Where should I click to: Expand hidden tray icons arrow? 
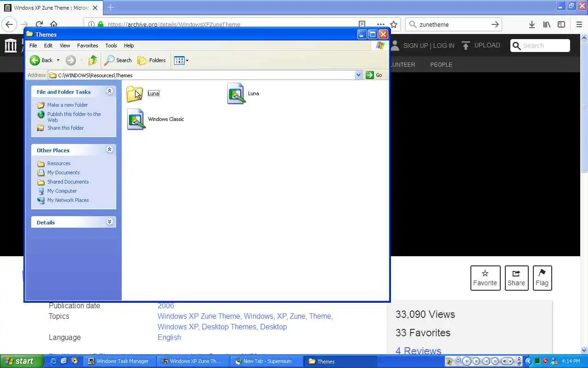528,361
